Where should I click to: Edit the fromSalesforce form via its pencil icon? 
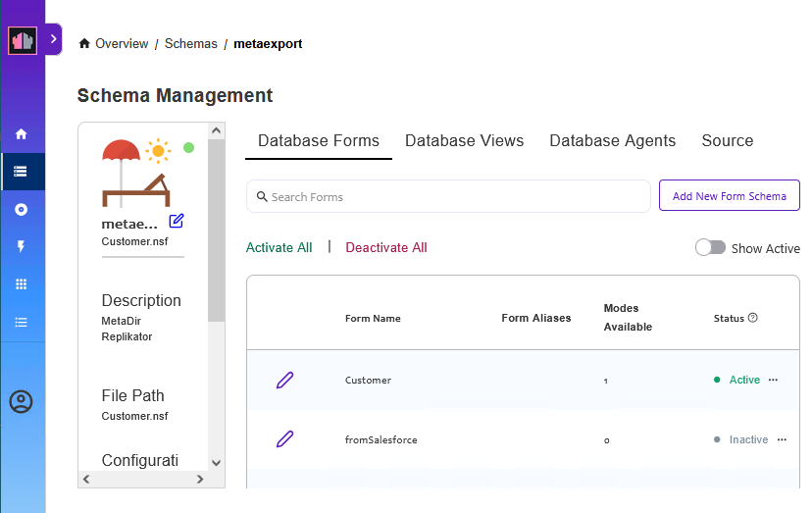[x=284, y=439]
